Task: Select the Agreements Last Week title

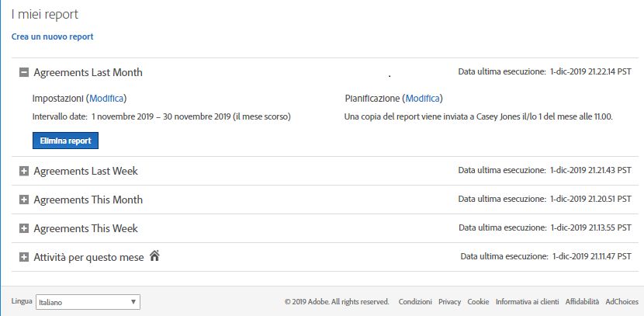Action: [86, 171]
